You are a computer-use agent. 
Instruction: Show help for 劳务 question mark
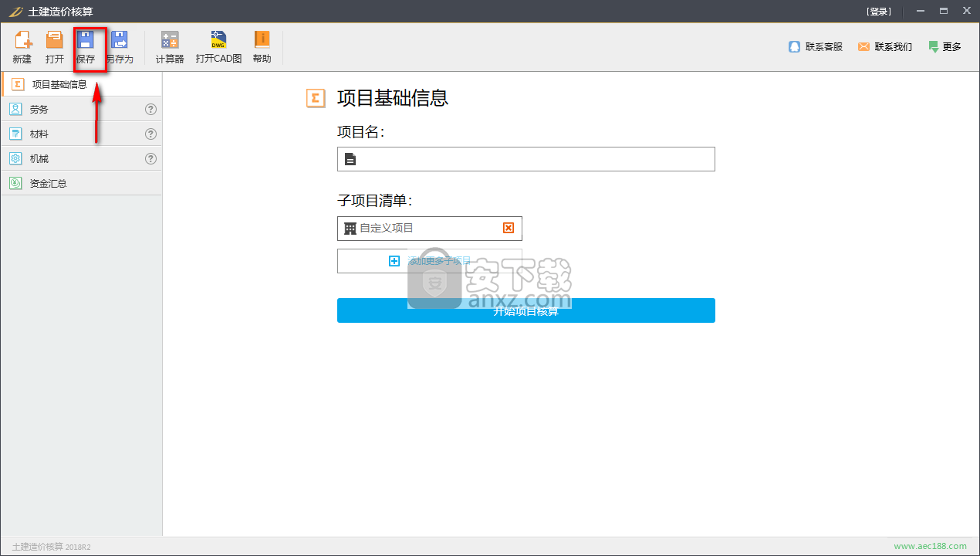[151, 110]
